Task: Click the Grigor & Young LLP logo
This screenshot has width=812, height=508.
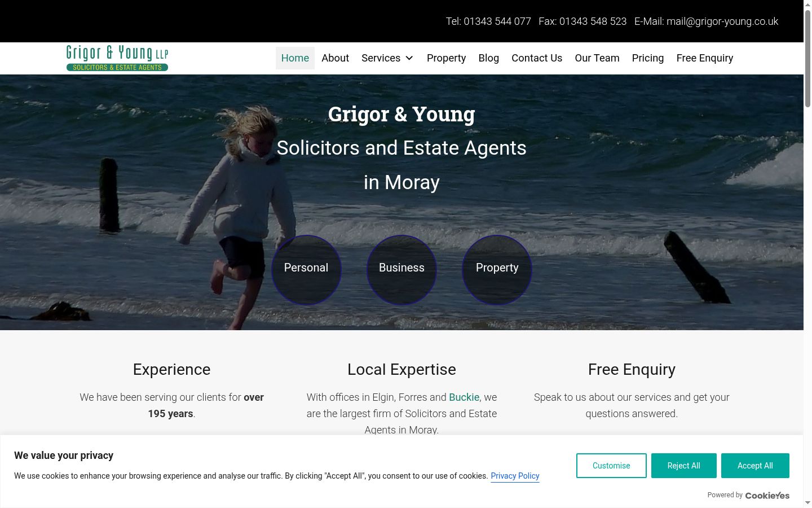Action: 117,58
